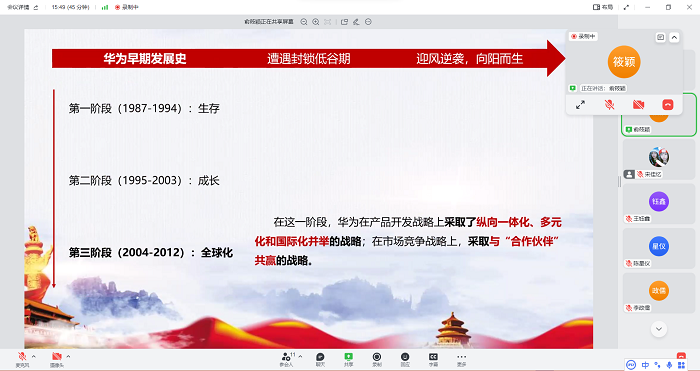Image resolution: width=700 pixels, height=371 pixels.
Task: Click the IME punctuation toggle icon
Action: coord(657,365)
